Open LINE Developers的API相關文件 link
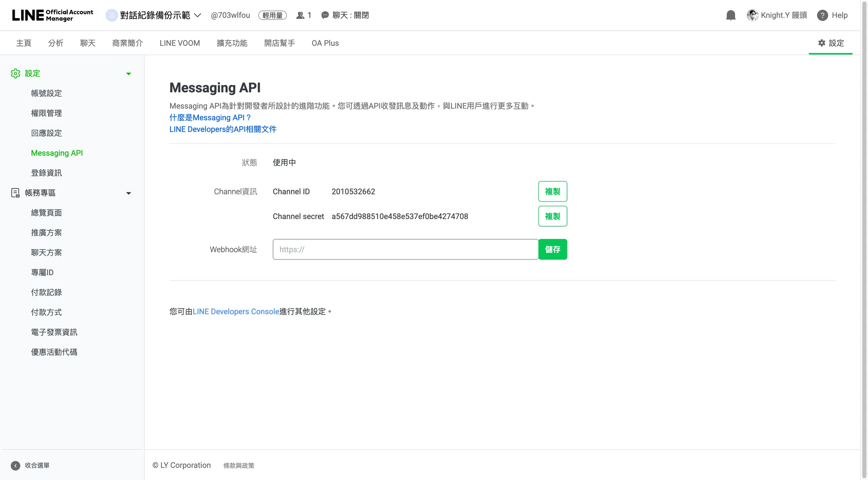 [223, 129]
